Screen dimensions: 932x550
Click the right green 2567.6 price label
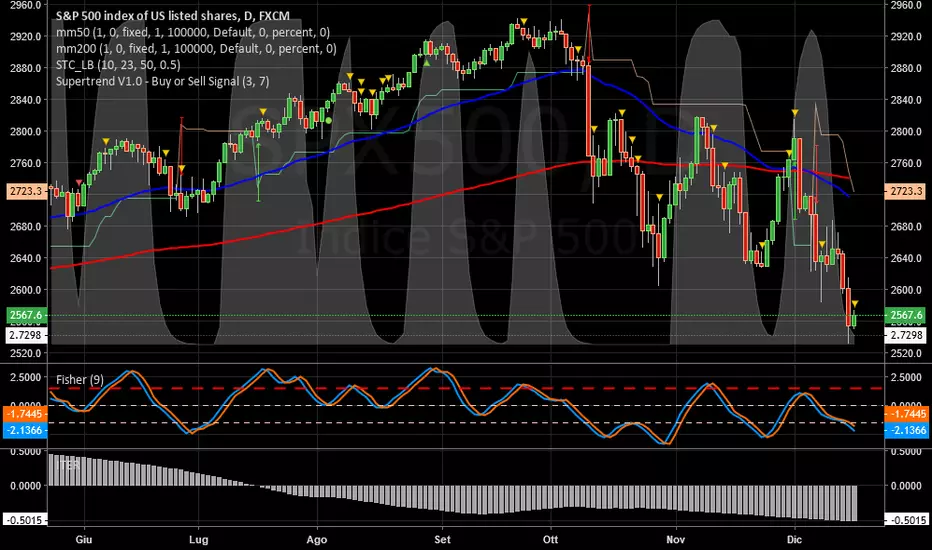[x=905, y=316]
